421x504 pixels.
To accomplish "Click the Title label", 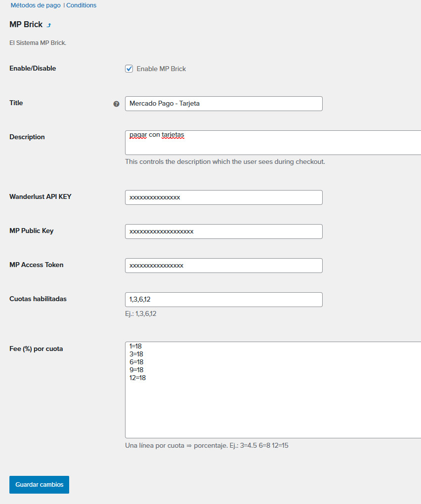I will [16, 103].
